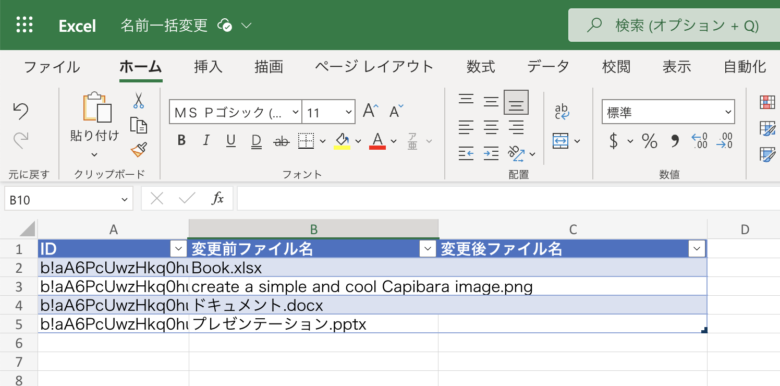Switch to the 数式 tab

click(481, 67)
